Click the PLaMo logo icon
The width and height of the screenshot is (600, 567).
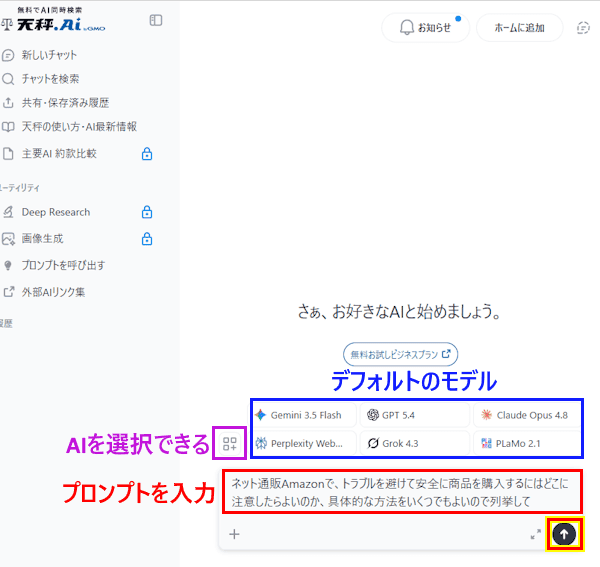point(486,443)
